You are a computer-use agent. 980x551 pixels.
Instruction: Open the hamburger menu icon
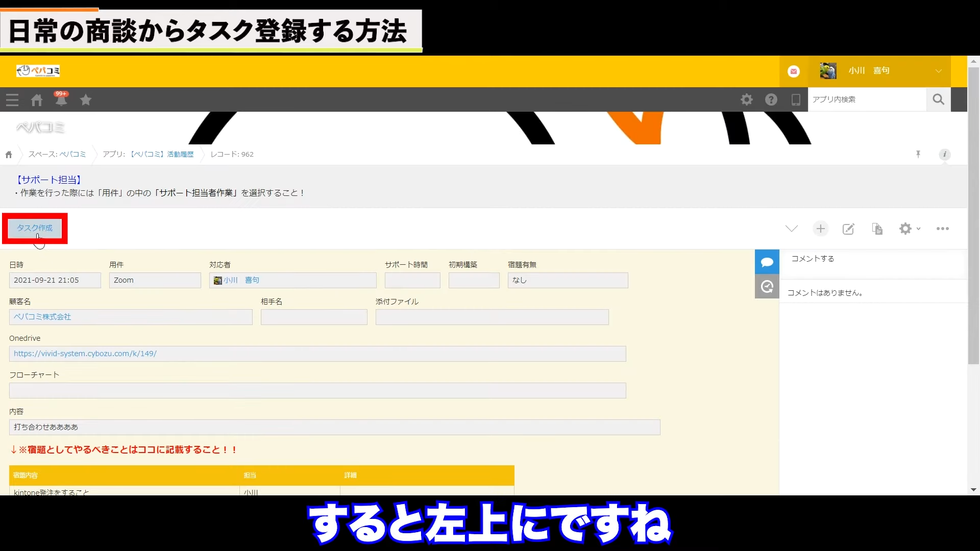click(12, 100)
